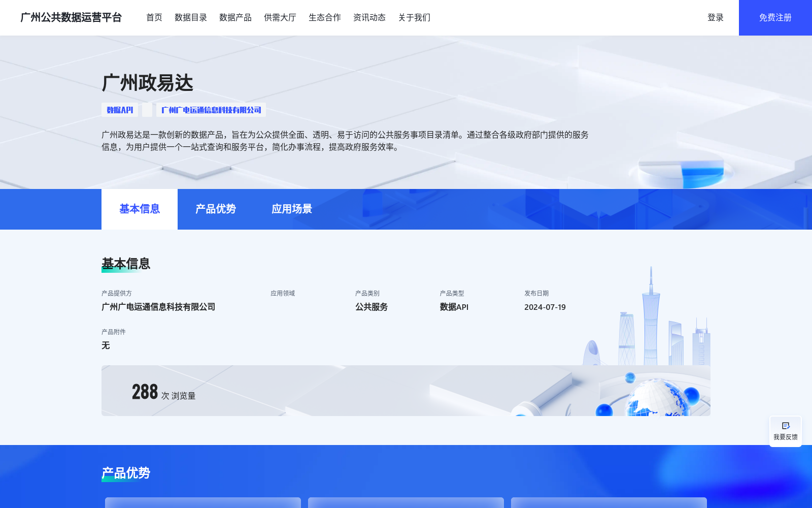Viewport: 812px width, 508px height.
Task: Go to the 首页 nav item
Action: point(154,17)
